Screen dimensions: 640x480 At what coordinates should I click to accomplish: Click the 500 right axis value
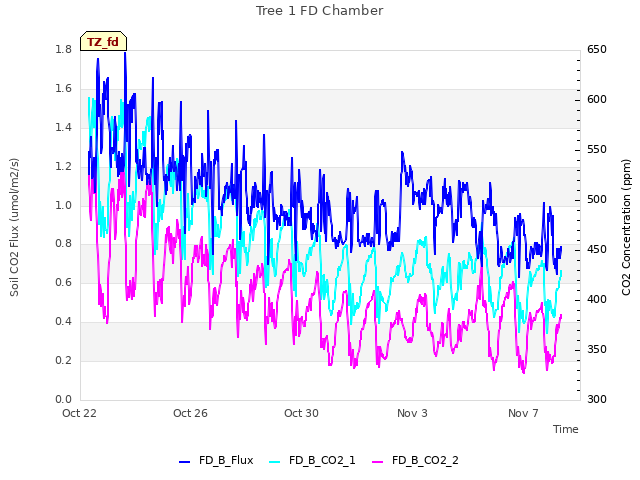pos(597,200)
